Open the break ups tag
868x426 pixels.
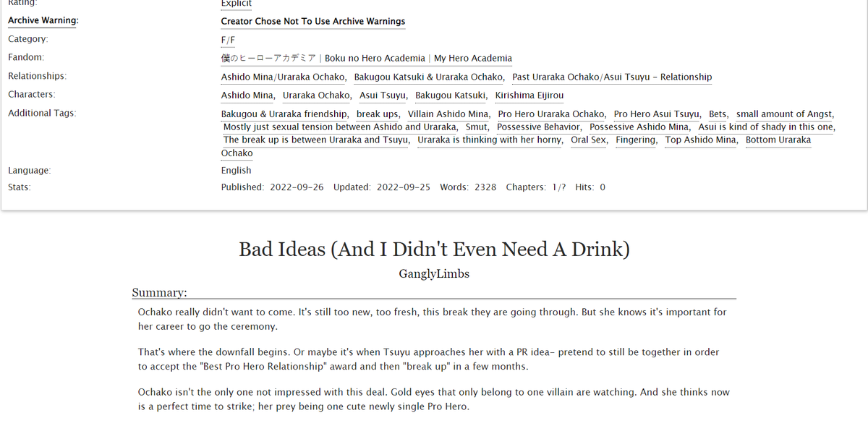coord(378,114)
